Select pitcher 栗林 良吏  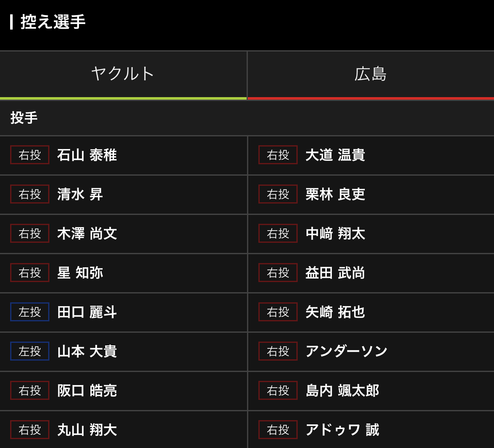coord(335,194)
